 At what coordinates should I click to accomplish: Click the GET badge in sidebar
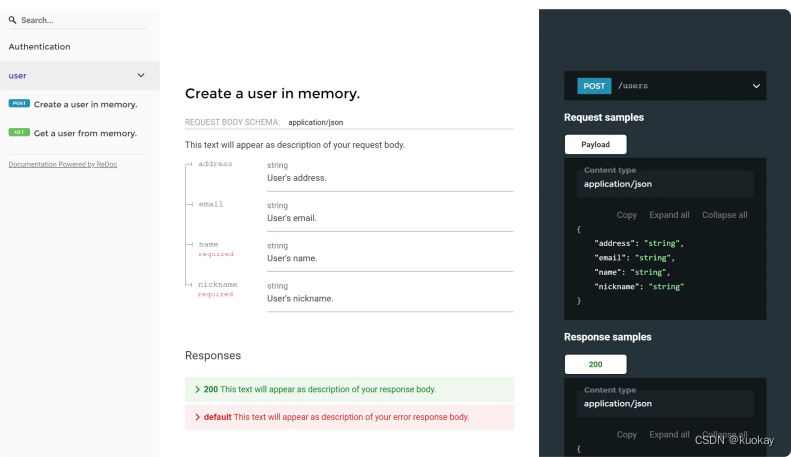(19, 132)
